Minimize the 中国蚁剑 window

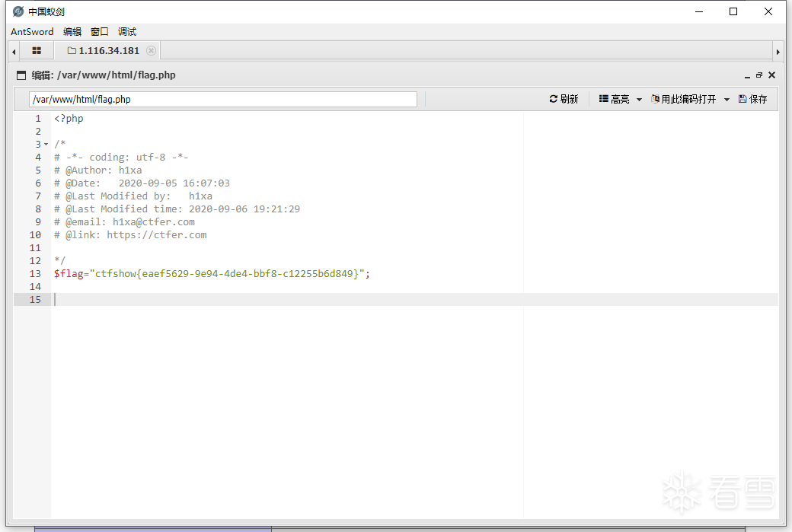pyautogui.click(x=699, y=11)
